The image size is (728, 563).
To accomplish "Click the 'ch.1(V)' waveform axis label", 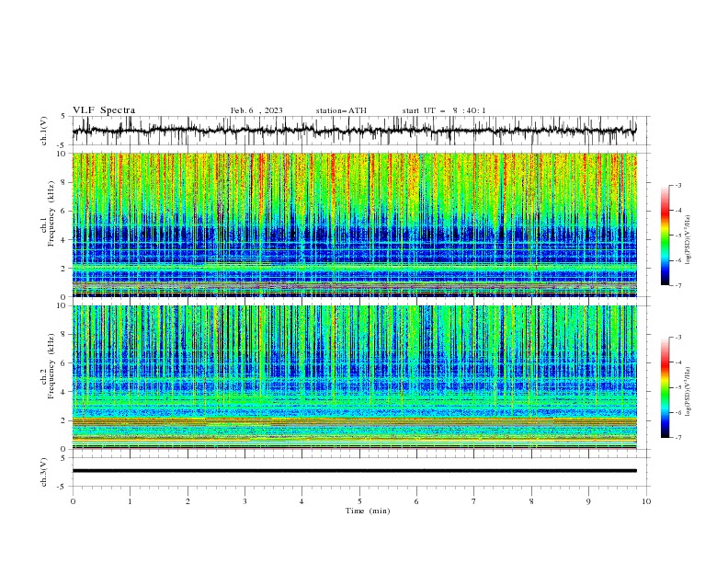I will click(x=44, y=131).
